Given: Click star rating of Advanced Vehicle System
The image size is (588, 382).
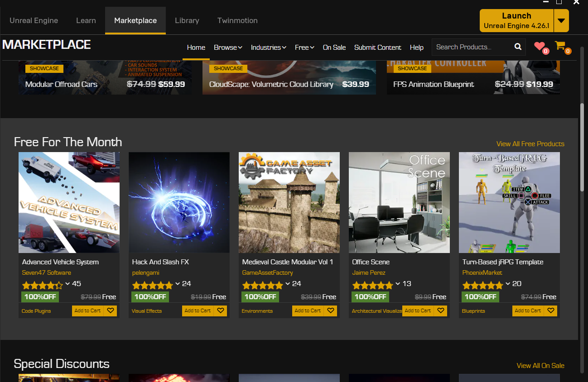Looking at the screenshot, I should coord(42,285).
